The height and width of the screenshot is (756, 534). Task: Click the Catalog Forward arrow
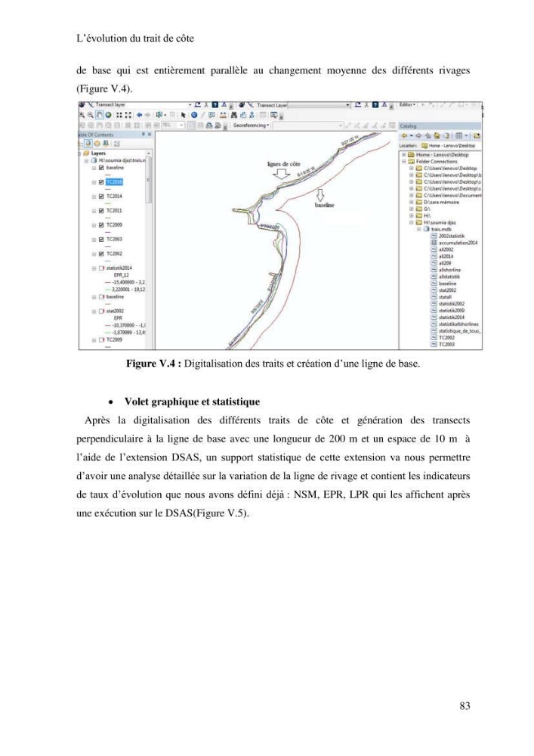[x=418, y=136]
